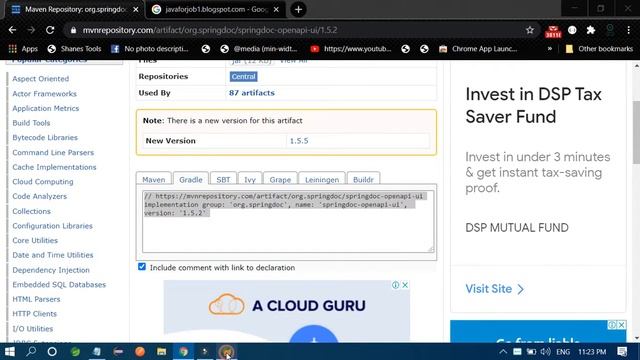The height and width of the screenshot is (360, 640).
Task: Open Chrome from the taskbar
Action: coord(184,351)
